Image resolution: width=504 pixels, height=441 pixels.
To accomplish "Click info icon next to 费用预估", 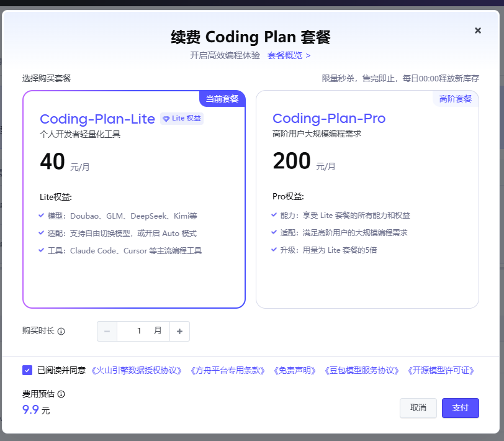I will tap(61, 394).
